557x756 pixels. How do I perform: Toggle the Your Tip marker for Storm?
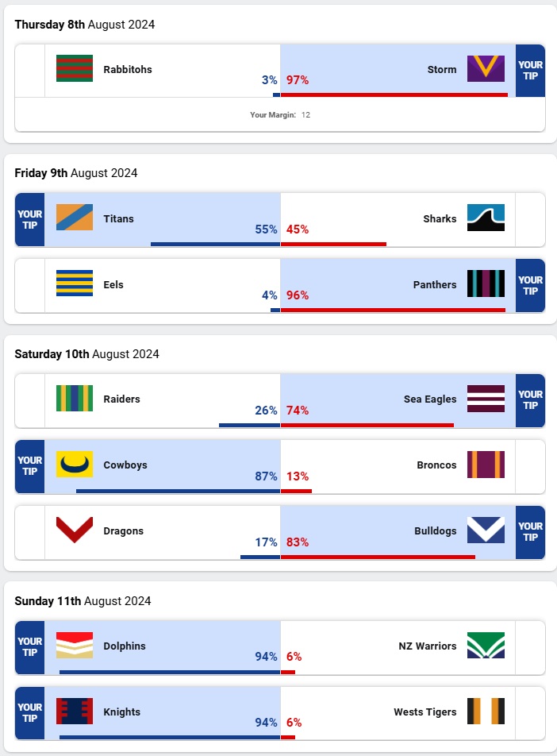pos(530,71)
